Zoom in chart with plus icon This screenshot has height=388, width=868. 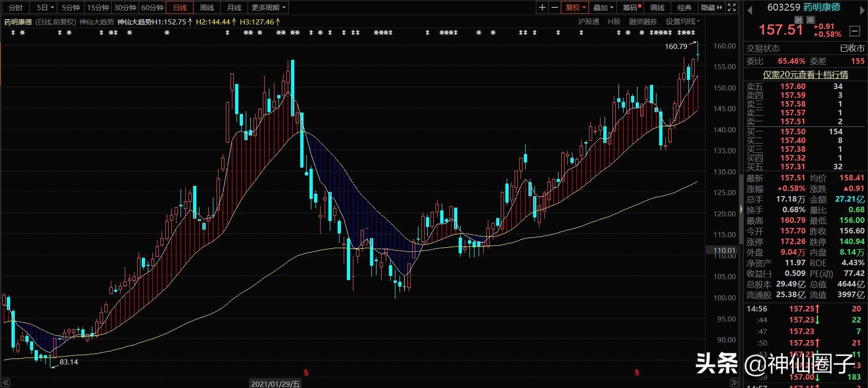pos(542,7)
